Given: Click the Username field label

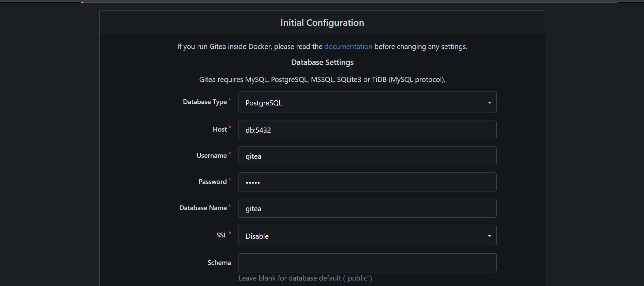Looking at the screenshot, I should [x=212, y=156].
